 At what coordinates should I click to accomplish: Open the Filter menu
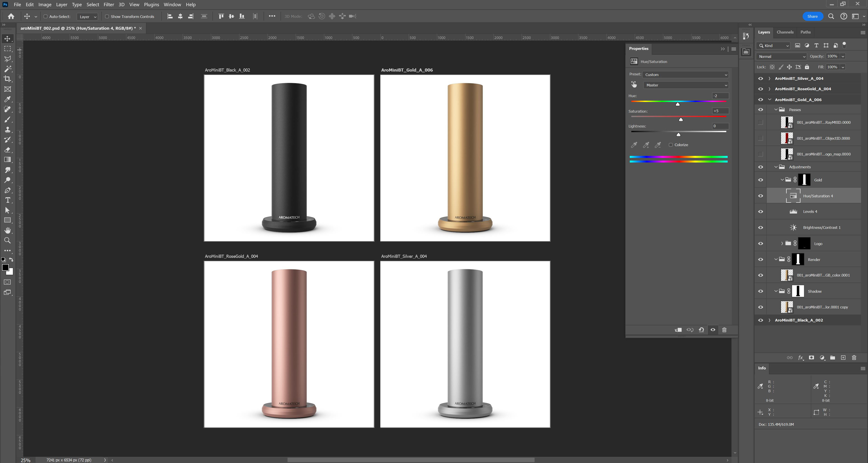(x=108, y=4)
